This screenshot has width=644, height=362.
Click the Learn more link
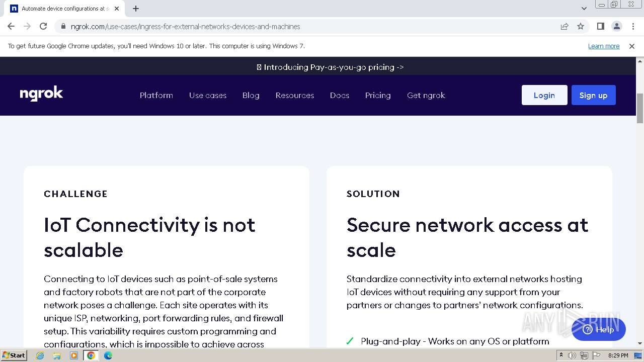pyautogui.click(x=604, y=46)
